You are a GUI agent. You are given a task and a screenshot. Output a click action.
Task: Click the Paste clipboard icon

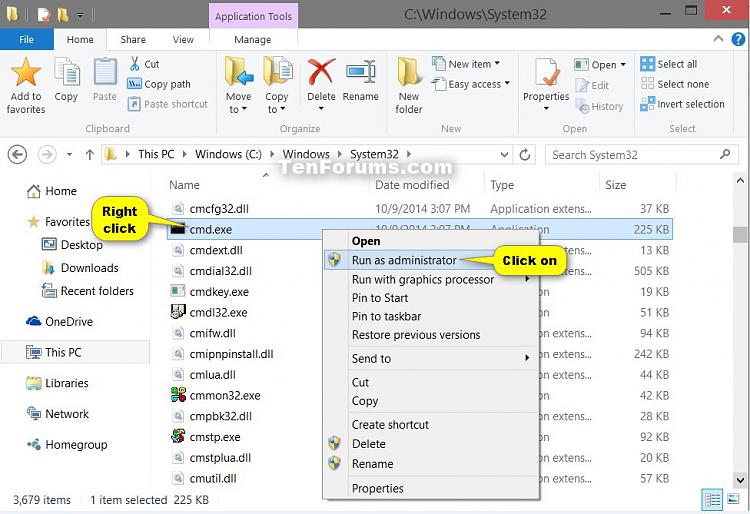[x=105, y=72]
